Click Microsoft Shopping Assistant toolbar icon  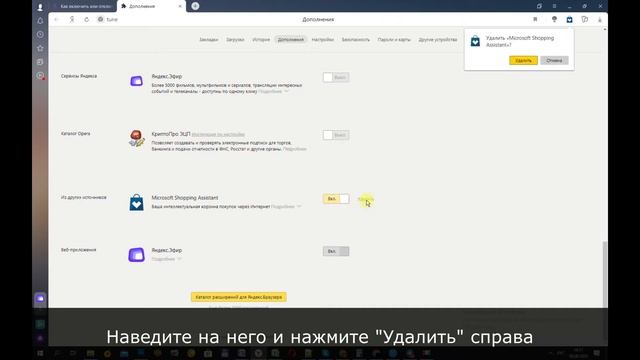coord(569,19)
